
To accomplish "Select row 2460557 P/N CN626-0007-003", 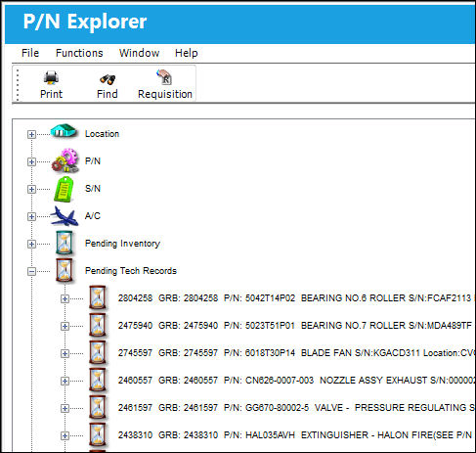I will tap(296, 381).
